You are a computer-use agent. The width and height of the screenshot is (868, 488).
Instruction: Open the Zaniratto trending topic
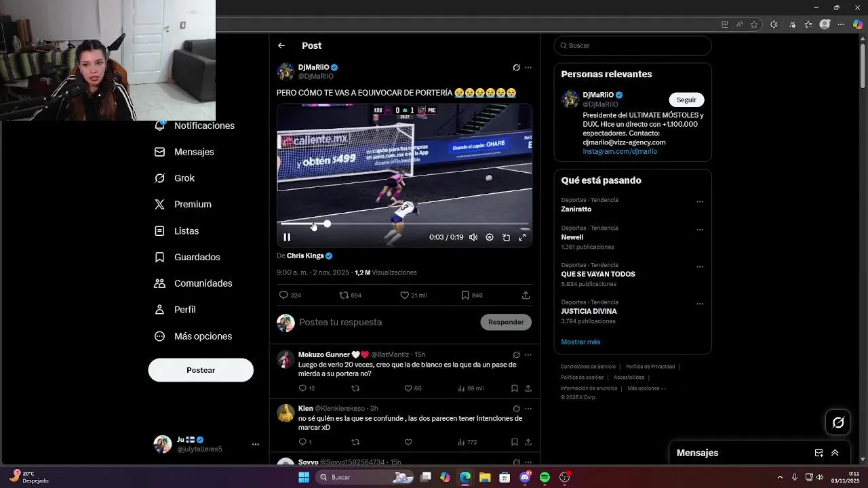point(576,209)
